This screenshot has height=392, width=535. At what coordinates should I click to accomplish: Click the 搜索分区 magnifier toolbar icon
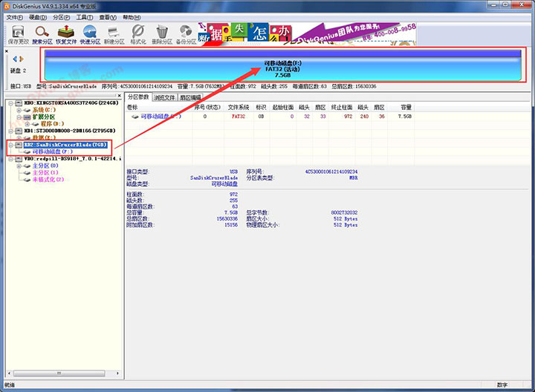42,33
